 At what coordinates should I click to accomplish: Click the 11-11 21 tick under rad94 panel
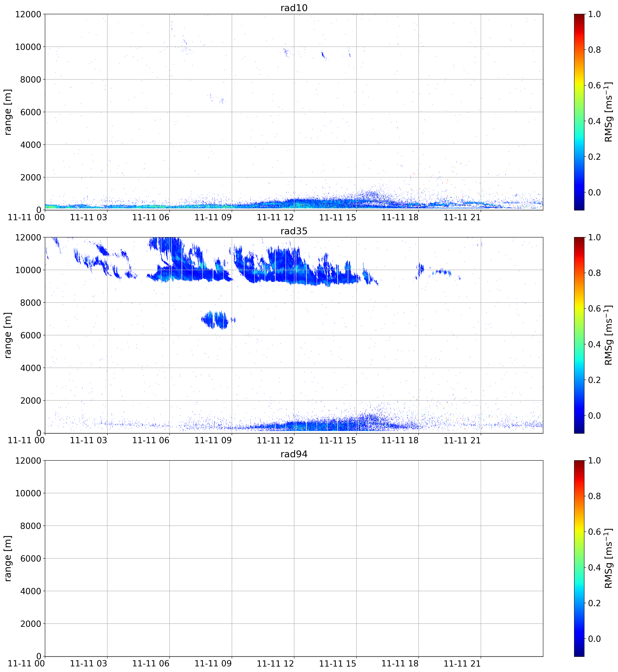point(462,664)
